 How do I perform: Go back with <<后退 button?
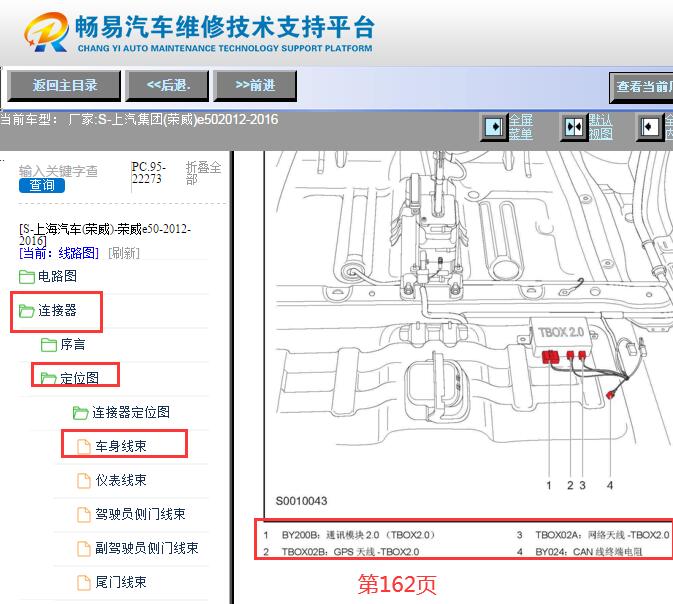click(167, 86)
